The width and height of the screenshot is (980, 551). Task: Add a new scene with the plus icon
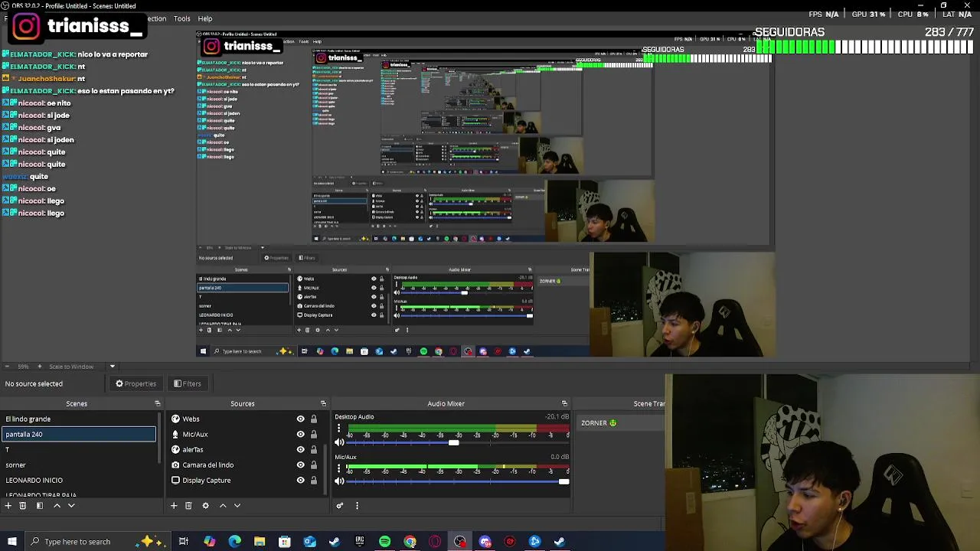click(8, 506)
